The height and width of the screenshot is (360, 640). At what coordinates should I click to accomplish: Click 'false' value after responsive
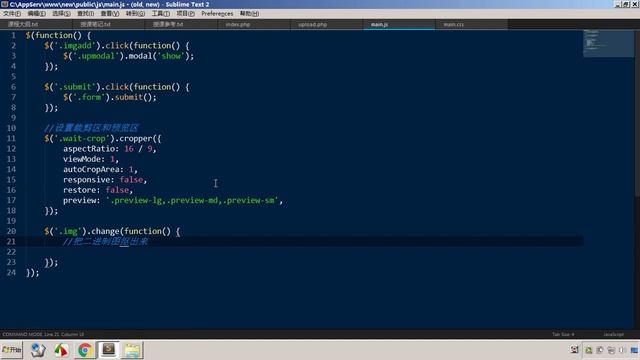131,180
